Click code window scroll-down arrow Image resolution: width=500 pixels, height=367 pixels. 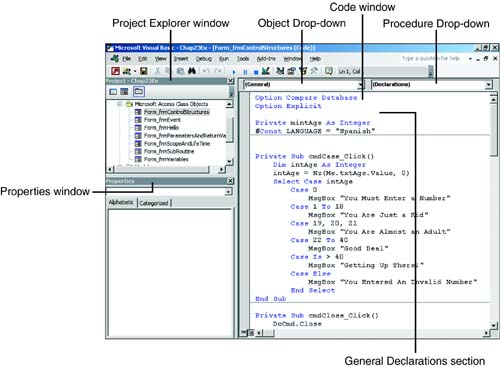(x=493, y=325)
